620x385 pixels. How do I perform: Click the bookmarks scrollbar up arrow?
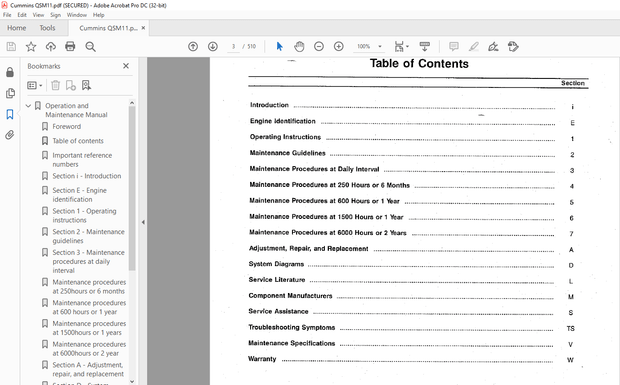(132, 103)
